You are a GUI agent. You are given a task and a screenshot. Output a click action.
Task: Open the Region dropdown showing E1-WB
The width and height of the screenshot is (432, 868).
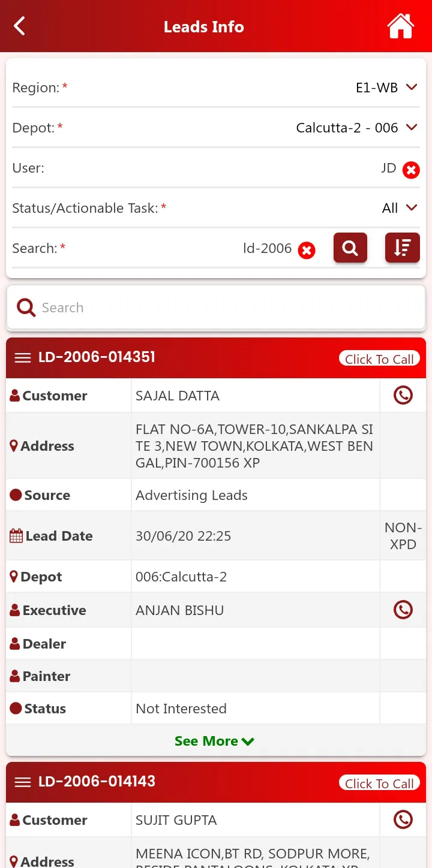click(x=387, y=88)
